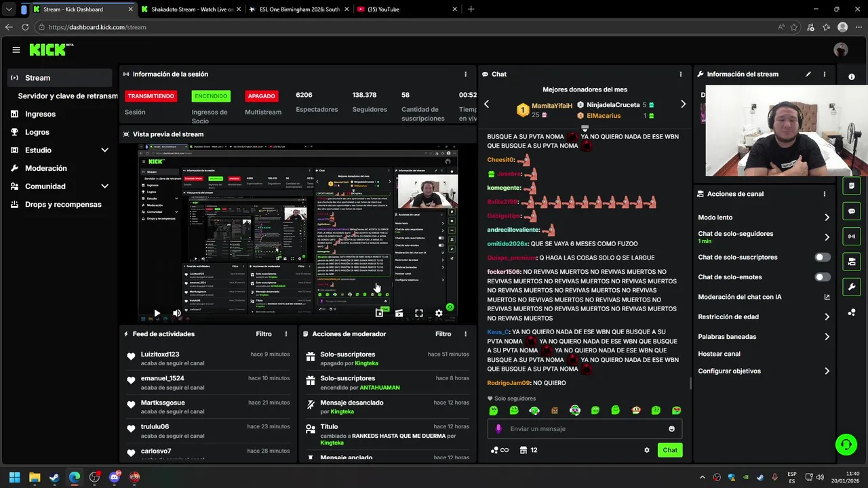Switch preview to theater mode
The height and width of the screenshot is (488, 868).
point(399,313)
